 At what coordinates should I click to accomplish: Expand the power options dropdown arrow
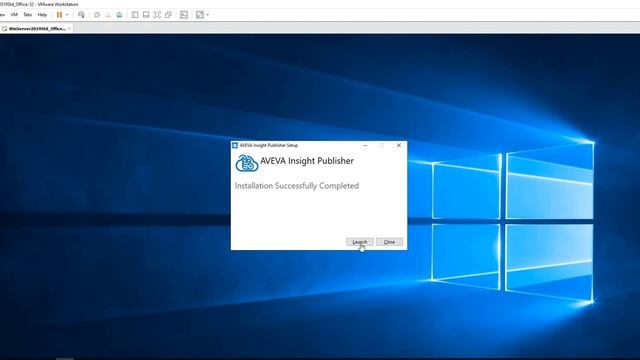[67, 15]
